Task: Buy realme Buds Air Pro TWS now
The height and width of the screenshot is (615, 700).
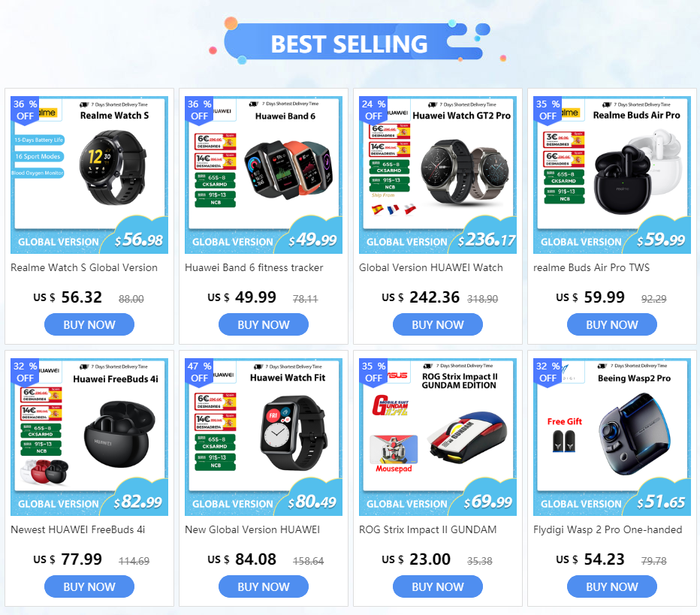Action: [x=611, y=324]
